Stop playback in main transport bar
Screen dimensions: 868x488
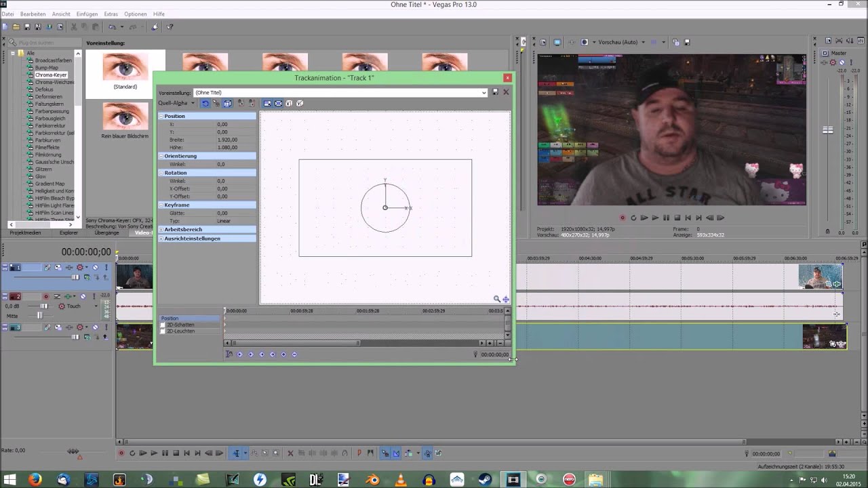click(176, 453)
